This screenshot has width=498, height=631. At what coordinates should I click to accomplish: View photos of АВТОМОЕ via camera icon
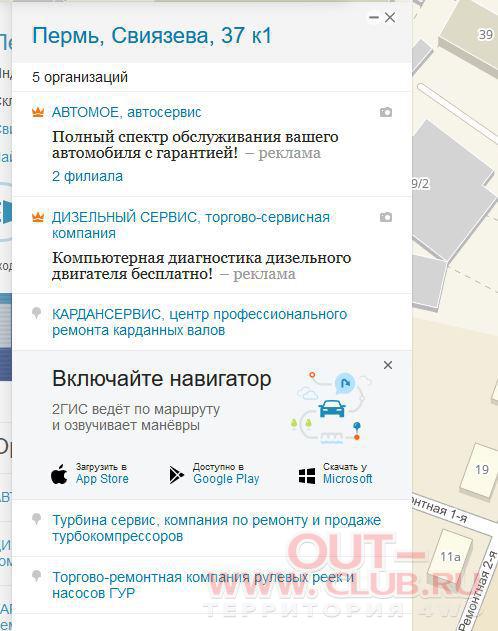386,112
